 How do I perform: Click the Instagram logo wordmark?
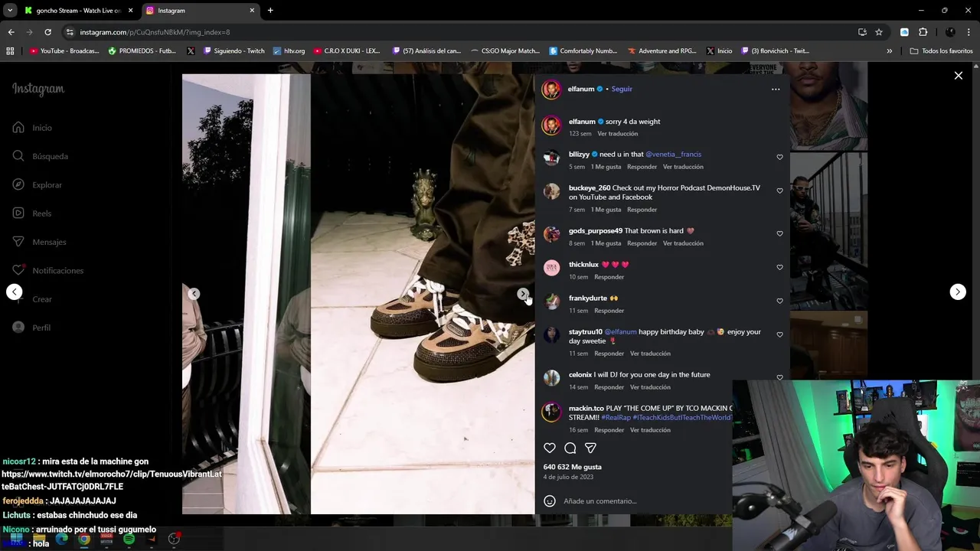pyautogui.click(x=38, y=89)
